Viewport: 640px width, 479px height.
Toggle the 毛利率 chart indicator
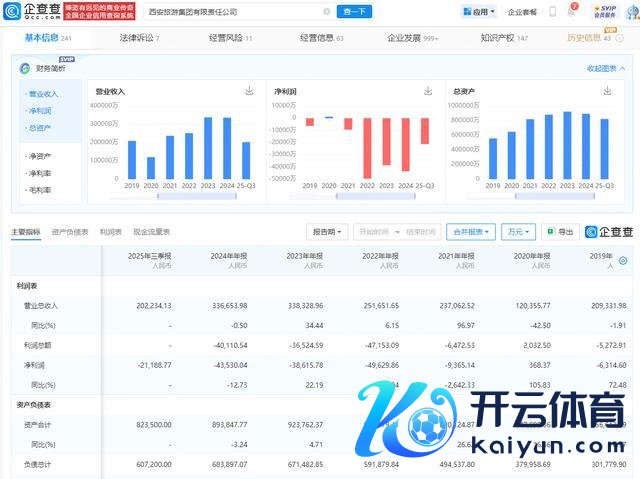[x=40, y=188]
